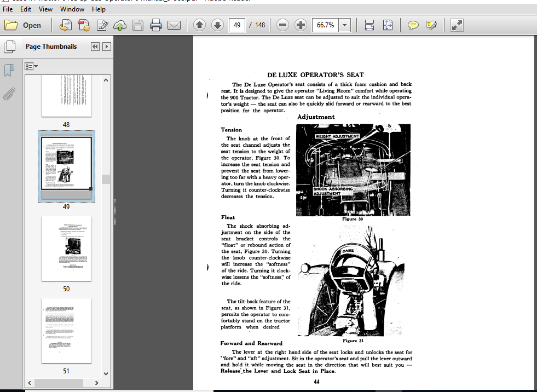Click the zoom out minus button
Viewport: 537px width, 392px height.
[282, 25]
